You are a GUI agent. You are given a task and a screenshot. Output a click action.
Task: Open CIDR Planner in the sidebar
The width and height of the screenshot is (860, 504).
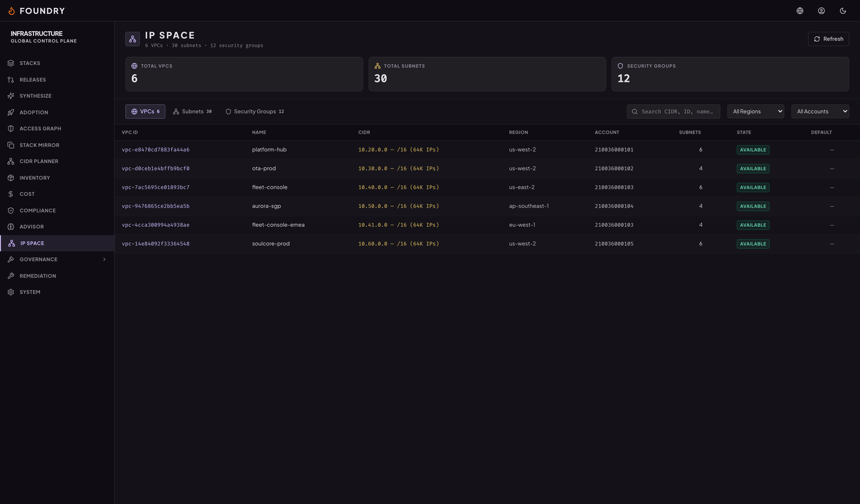tap(57, 161)
